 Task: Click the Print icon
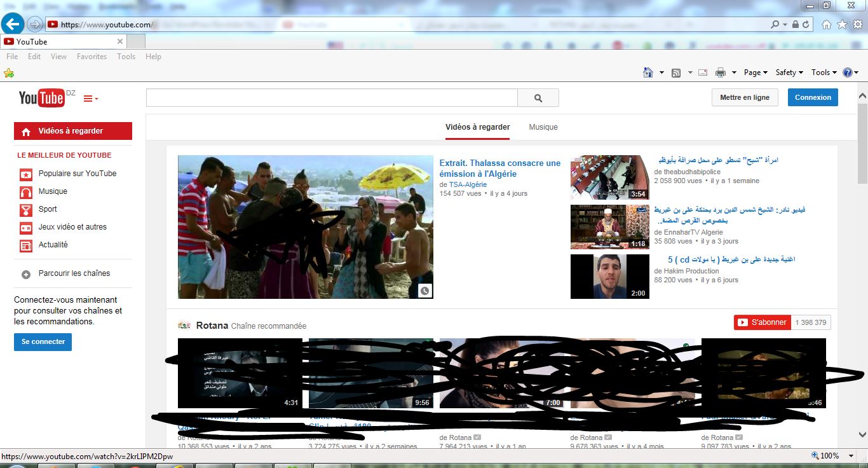(721, 72)
